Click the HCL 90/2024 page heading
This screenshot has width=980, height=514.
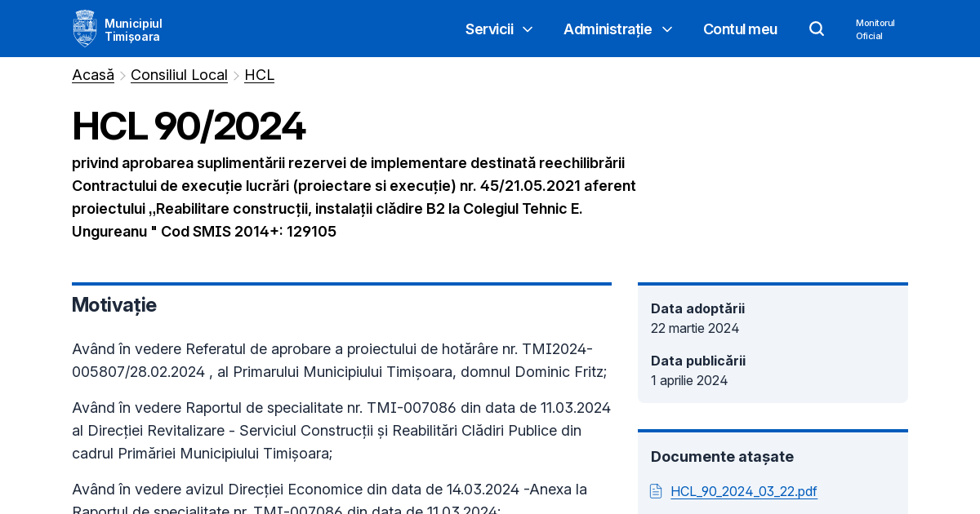189,126
